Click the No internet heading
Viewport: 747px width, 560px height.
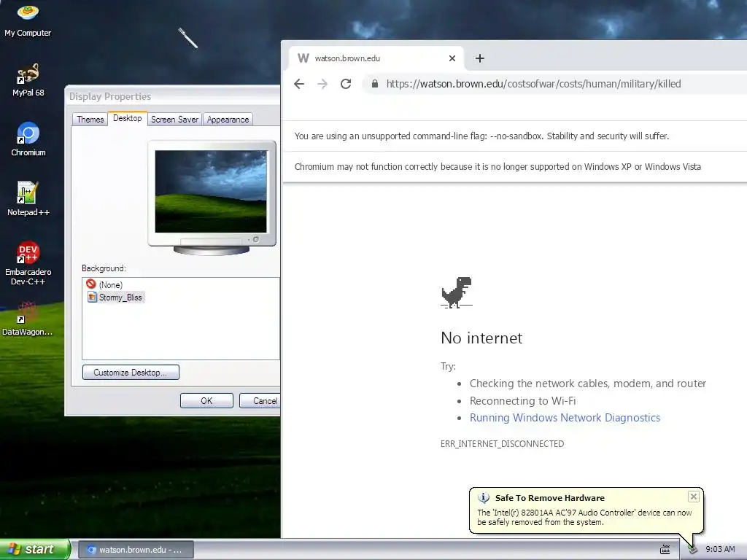point(481,338)
